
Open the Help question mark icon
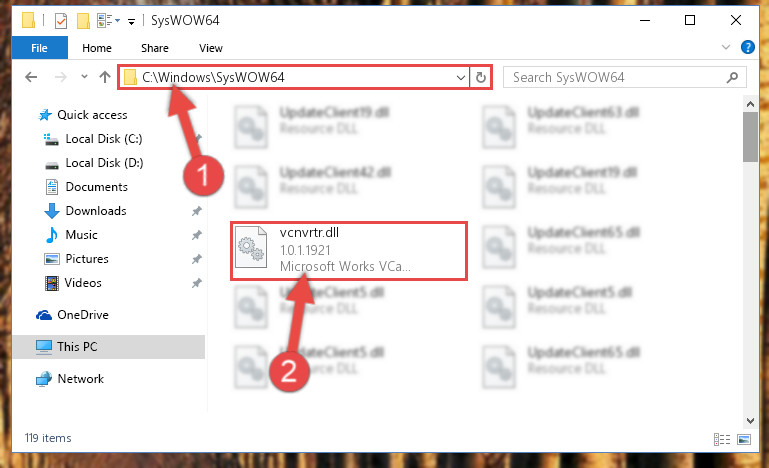pyautogui.click(x=747, y=48)
